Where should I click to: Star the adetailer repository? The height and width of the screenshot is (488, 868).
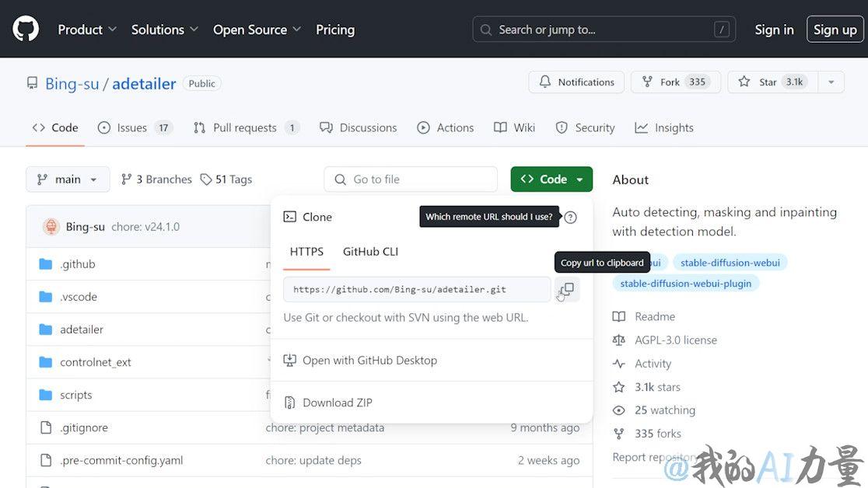point(773,82)
